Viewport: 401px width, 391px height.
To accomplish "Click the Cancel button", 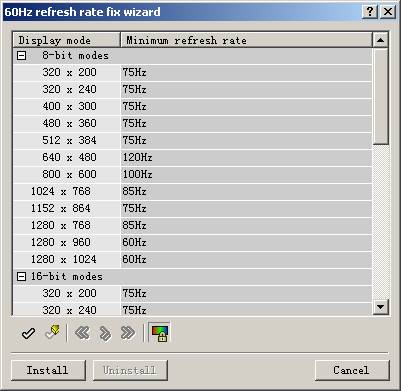I will 352,370.
